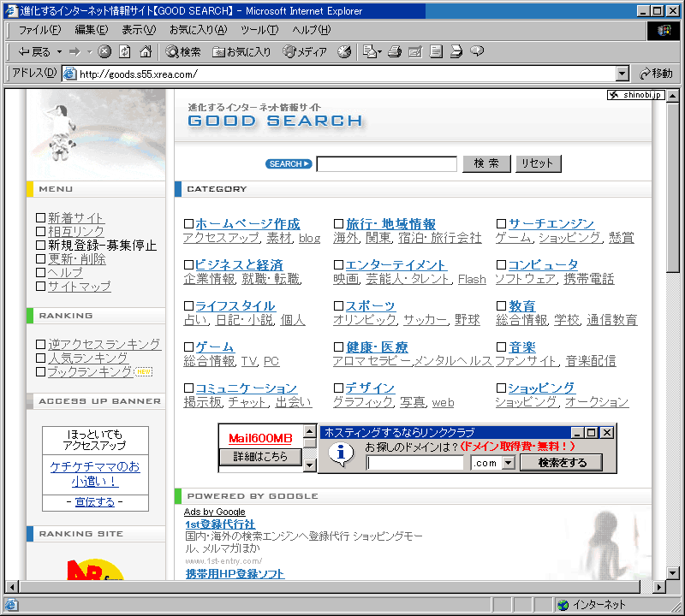The height and width of the screenshot is (616, 685).
Task: Open the 新着サイト menu link
Action: 76,218
